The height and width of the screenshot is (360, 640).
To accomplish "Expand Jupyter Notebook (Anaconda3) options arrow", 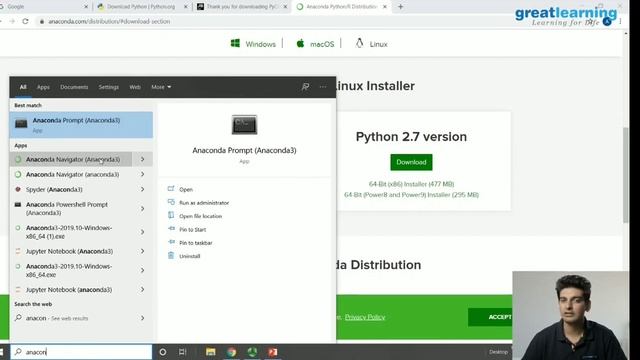I will [x=142, y=251].
